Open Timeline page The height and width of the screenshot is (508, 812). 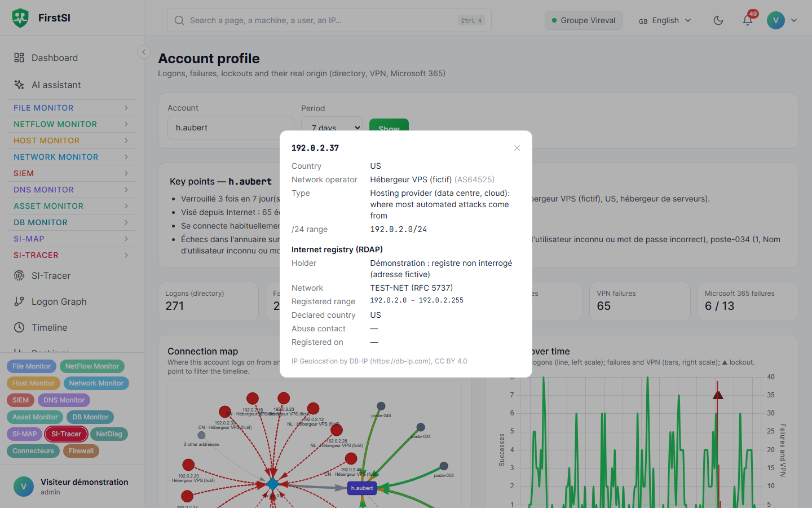click(x=49, y=327)
